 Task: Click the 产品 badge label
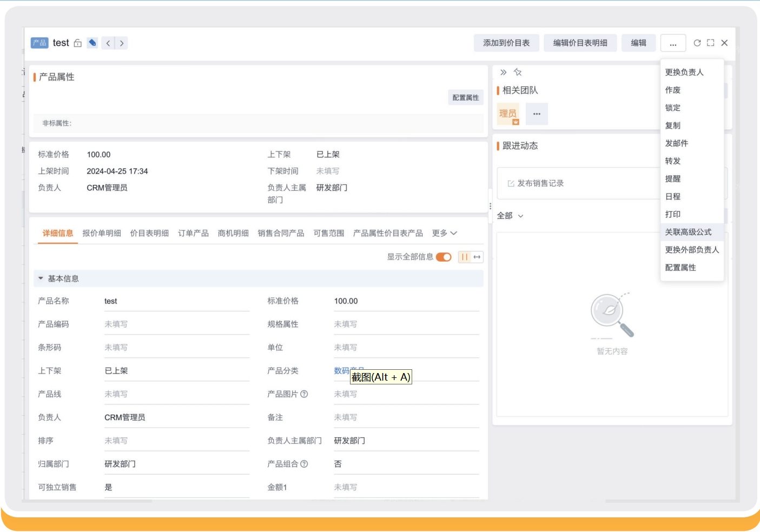pos(39,43)
